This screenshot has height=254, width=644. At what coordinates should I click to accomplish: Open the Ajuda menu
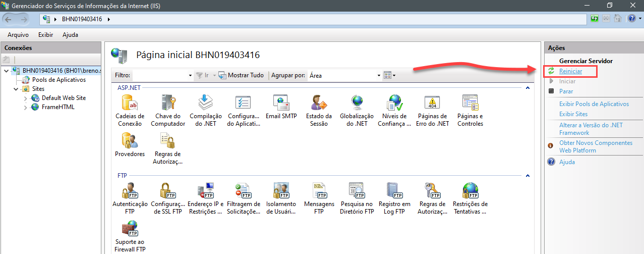pos(70,35)
